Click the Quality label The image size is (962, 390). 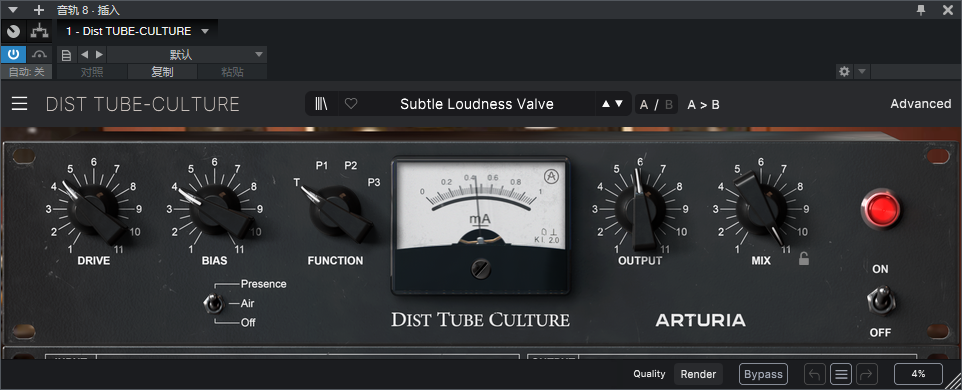(x=649, y=374)
